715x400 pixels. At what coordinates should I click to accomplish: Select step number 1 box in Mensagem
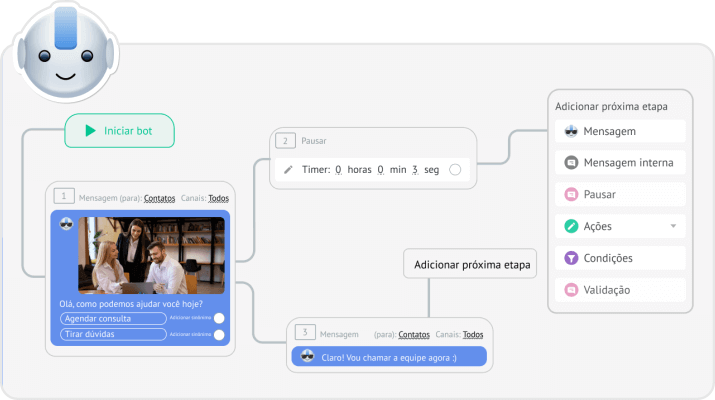[x=64, y=196]
